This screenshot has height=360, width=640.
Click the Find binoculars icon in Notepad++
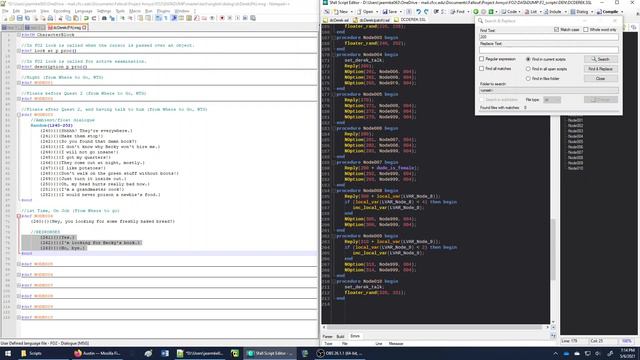[x=104, y=18]
